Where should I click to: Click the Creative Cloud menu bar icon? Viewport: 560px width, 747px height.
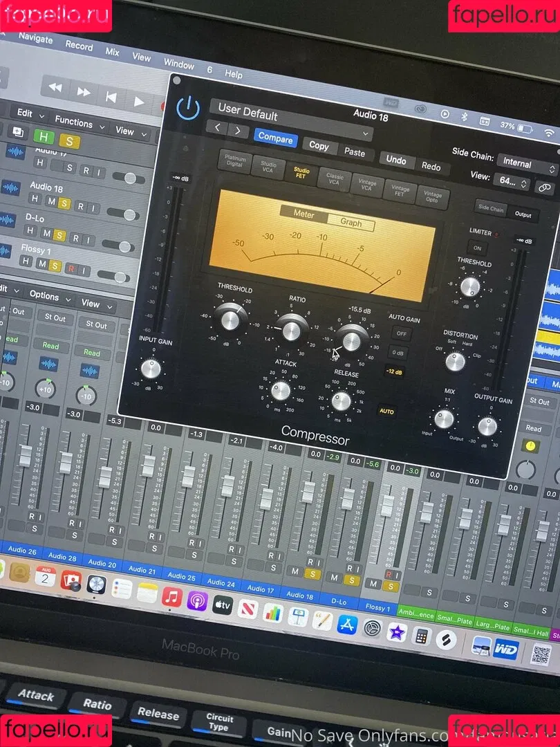[420, 109]
